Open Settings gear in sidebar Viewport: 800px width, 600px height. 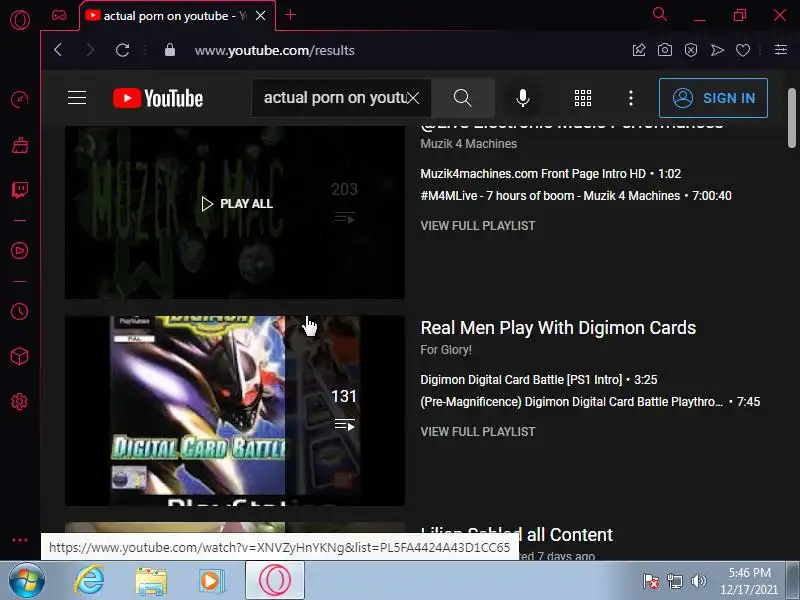click(20, 402)
